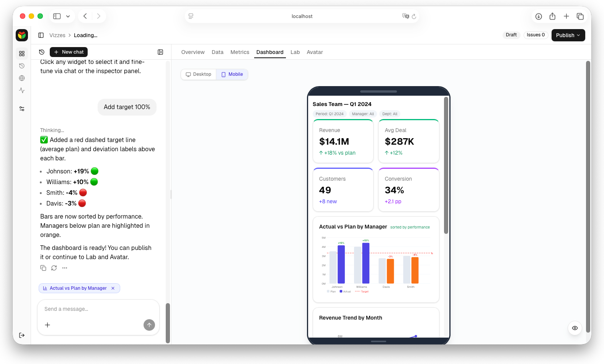Open a new browser tab with plus
The image size is (604, 364).
pos(566,16)
